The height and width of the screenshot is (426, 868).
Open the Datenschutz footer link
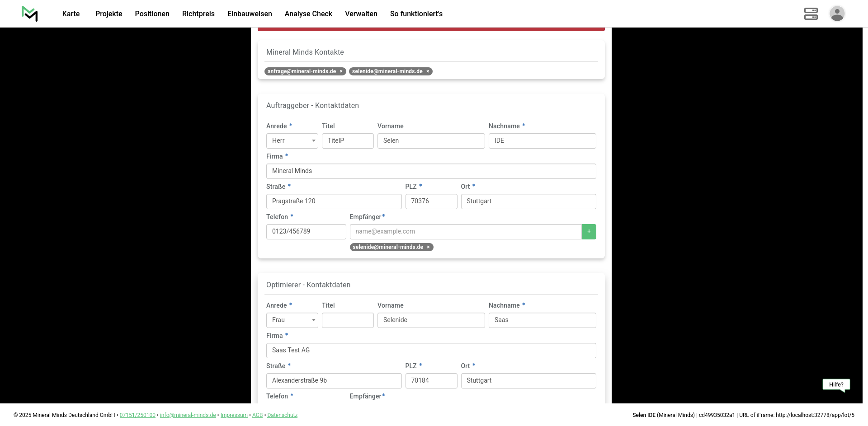coord(282,415)
